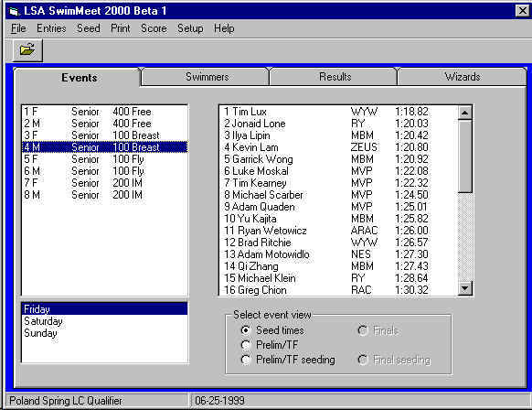Click the swimmer list scrollbar thumb

click(465, 156)
